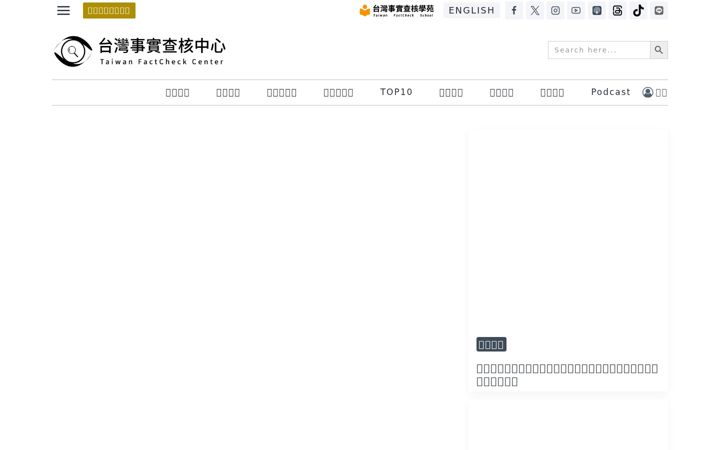The image size is (720, 450).
Task: Switch site language to ENGLISH
Action: click(471, 10)
